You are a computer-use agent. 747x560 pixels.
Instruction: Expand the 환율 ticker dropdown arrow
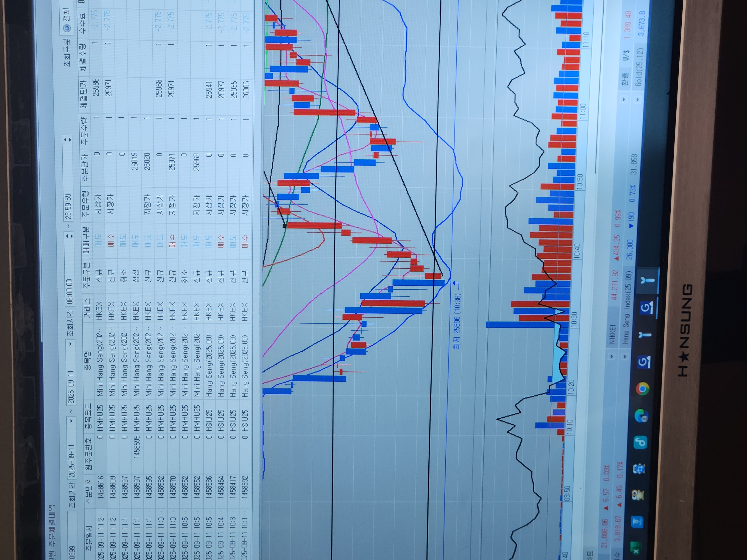624,99
